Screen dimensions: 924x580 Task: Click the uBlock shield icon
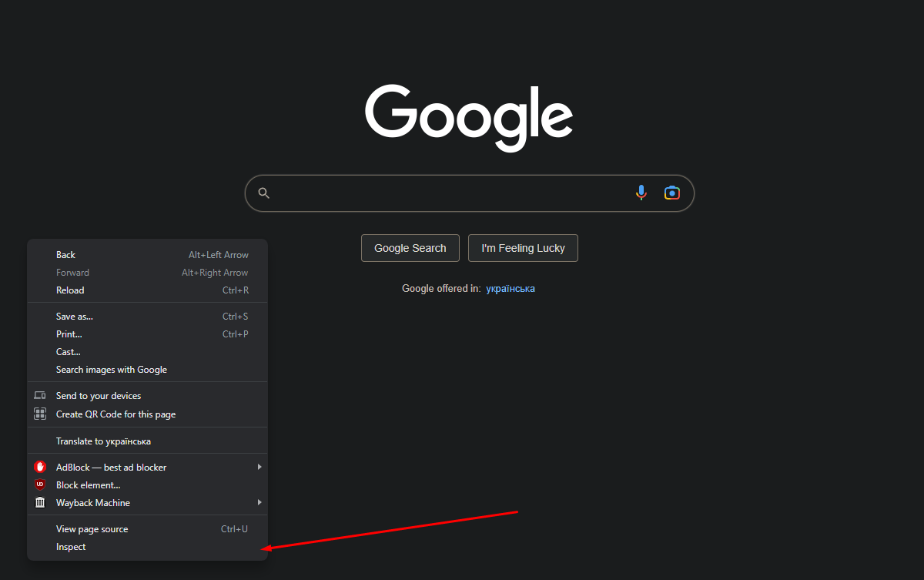[x=40, y=484]
